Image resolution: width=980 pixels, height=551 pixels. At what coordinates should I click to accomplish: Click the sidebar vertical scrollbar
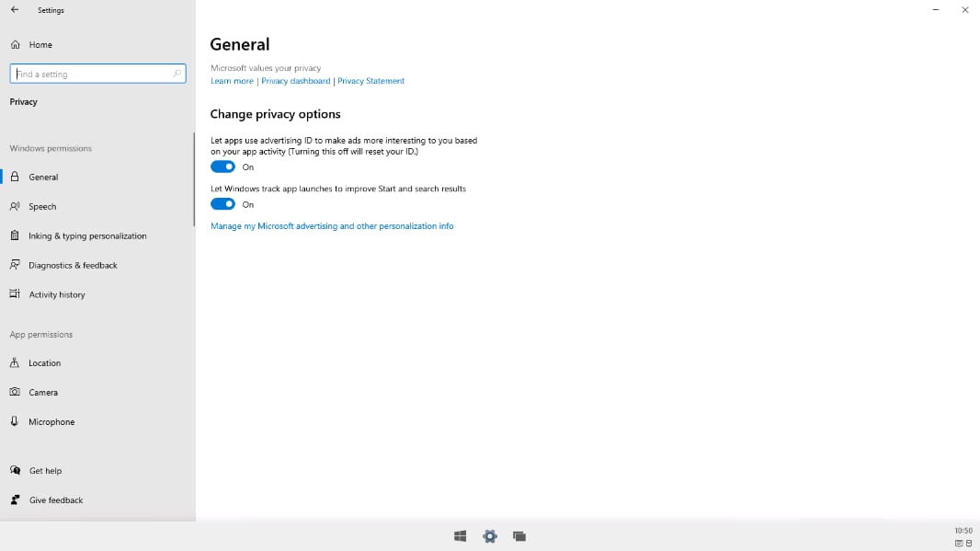194,179
